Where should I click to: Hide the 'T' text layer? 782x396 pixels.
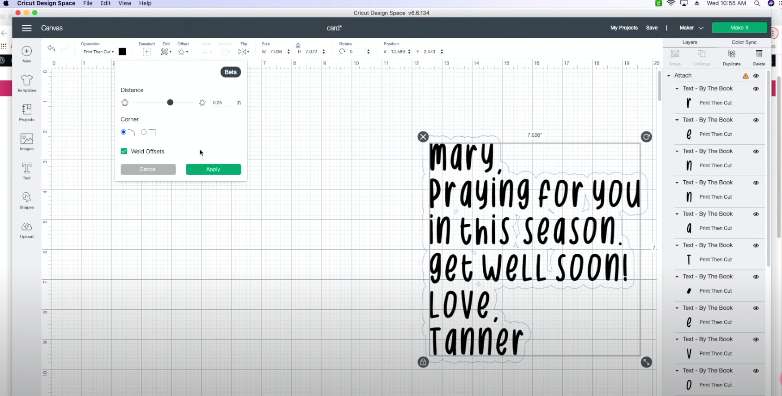coord(756,245)
